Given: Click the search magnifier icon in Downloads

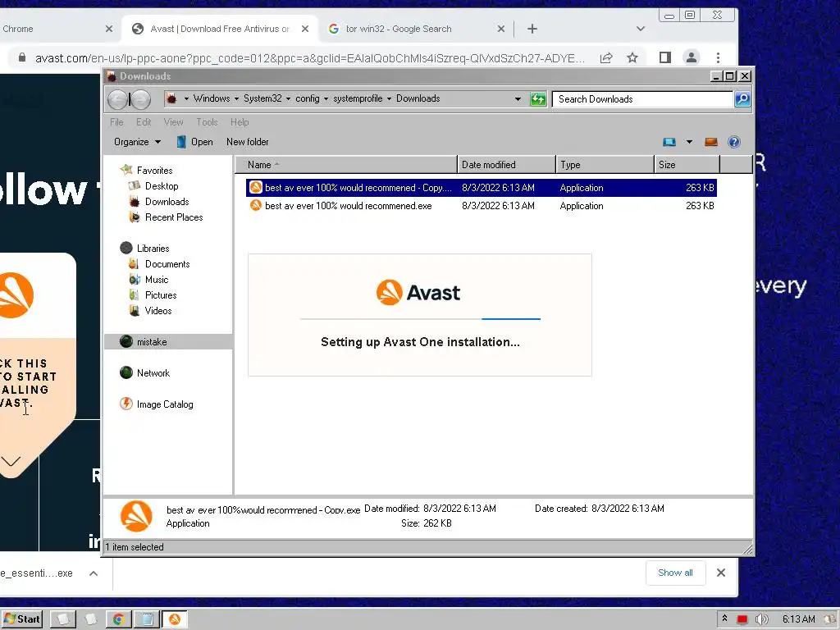Looking at the screenshot, I should click(x=742, y=99).
